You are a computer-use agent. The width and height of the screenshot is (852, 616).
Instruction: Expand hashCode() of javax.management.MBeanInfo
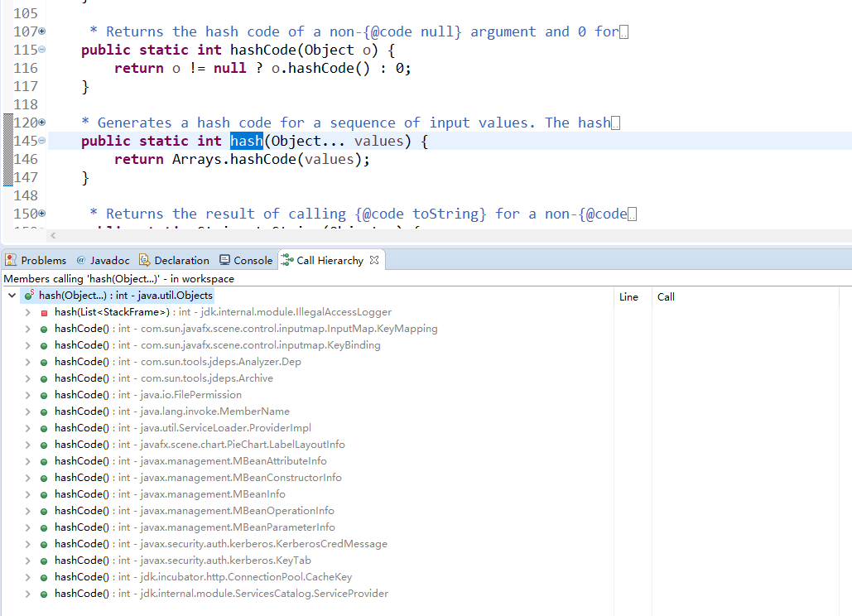[27, 494]
